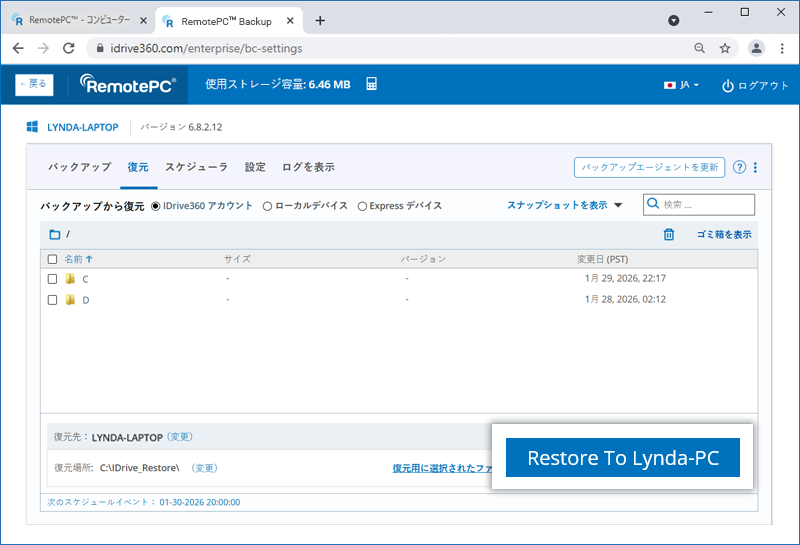Open Chrome three-dot menu

[x=782, y=48]
